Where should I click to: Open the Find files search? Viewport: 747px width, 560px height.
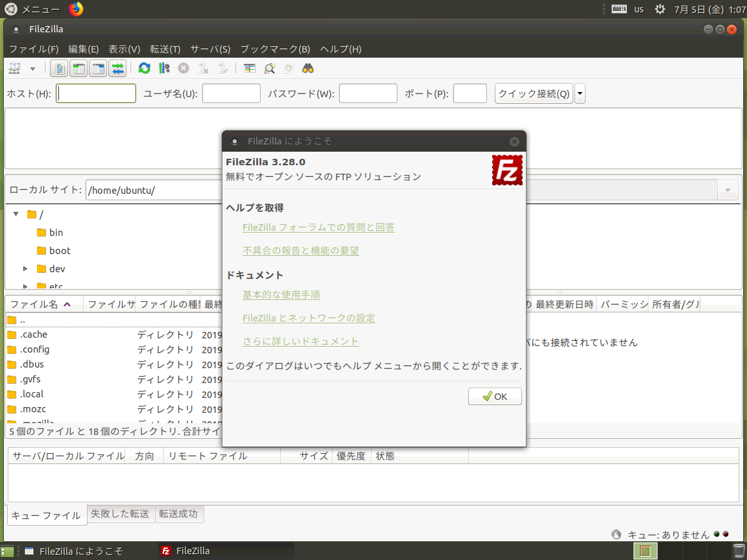point(307,68)
